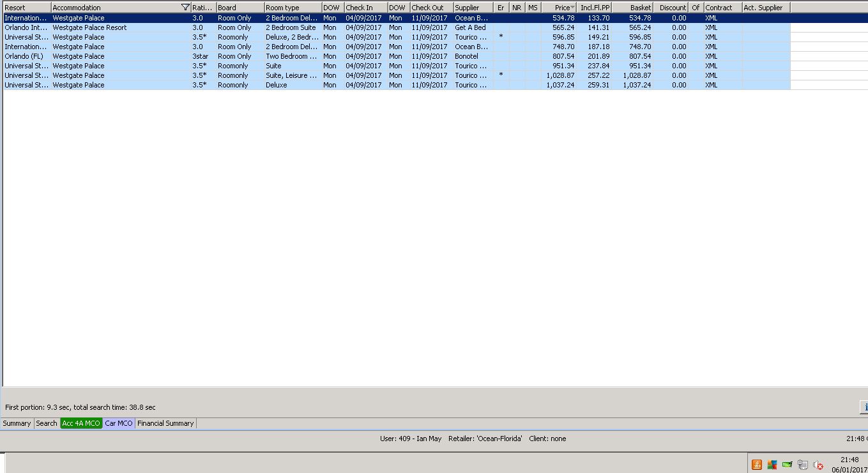Switch to the Car MCO tab
Viewport: 868px width, 473px height.
click(x=119, y=423)
